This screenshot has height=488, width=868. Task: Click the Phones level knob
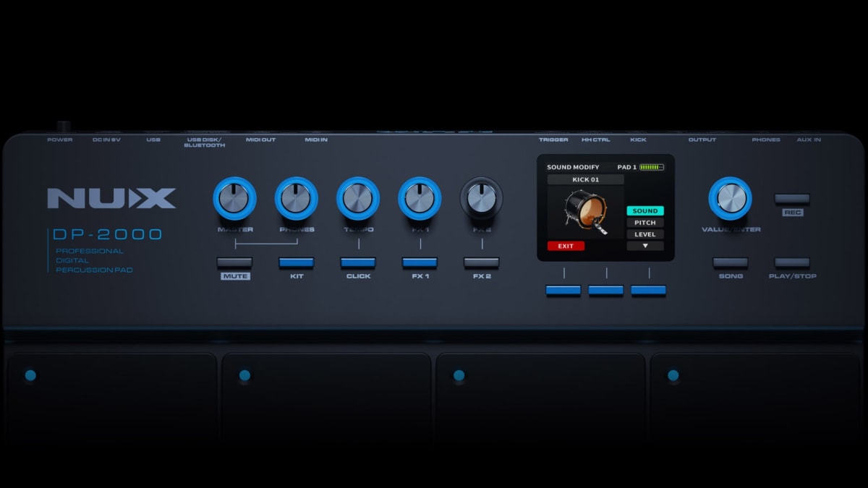(296, 199)
